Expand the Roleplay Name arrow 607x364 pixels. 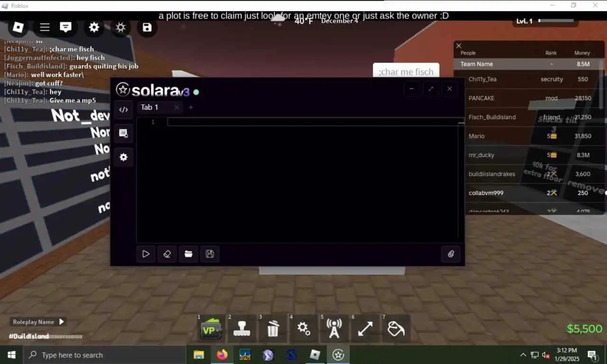(61, 322)
